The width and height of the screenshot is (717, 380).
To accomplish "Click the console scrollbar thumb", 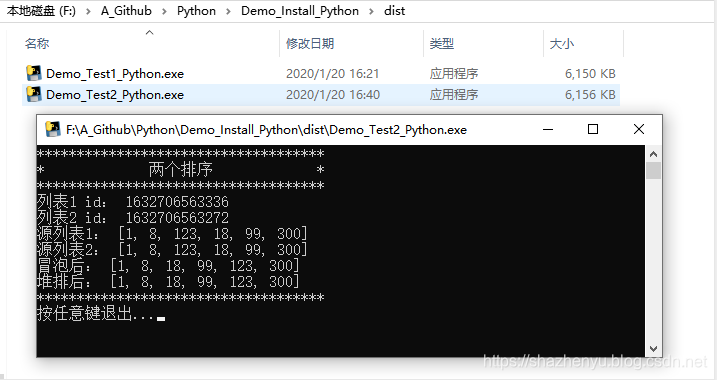I will (x=653, y=171).
